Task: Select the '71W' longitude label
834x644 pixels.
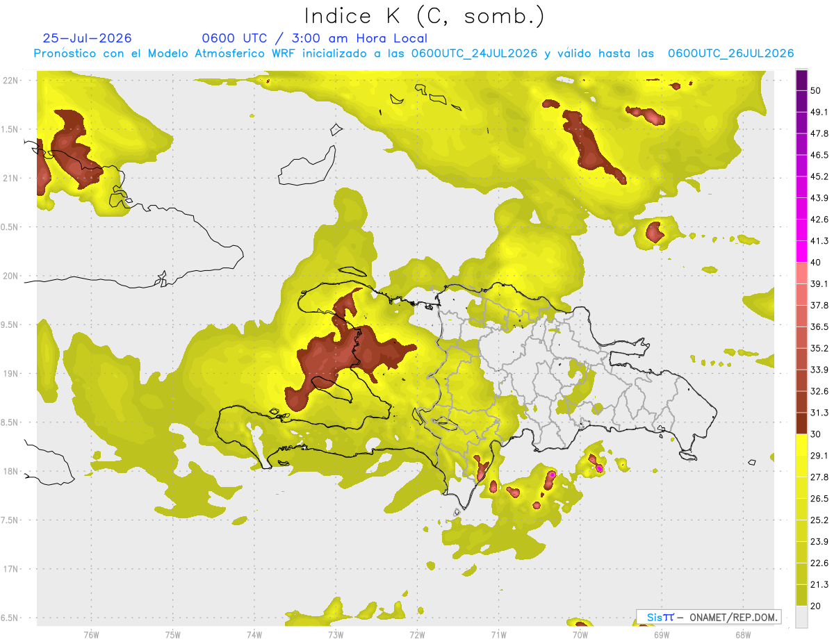Action: pos(498,634)
